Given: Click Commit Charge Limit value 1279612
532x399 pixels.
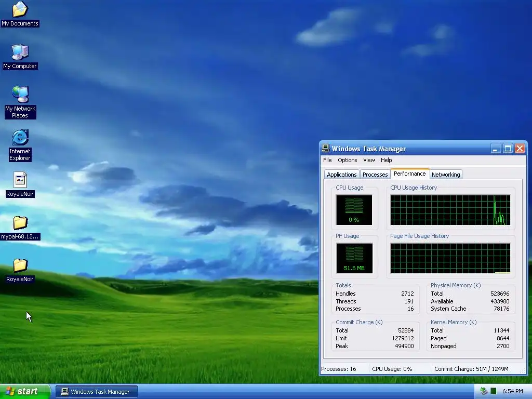Looking at the screenshot, I should click(x=403, y=338).
